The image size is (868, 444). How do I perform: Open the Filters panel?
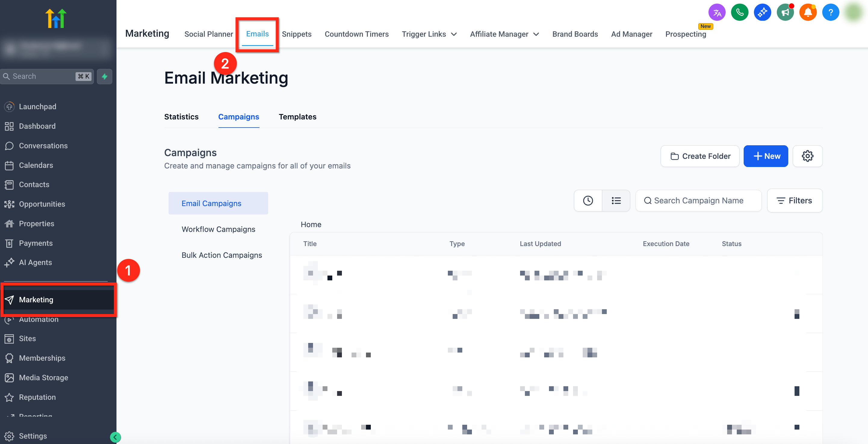pyautogui.click(x=795, y=200)
